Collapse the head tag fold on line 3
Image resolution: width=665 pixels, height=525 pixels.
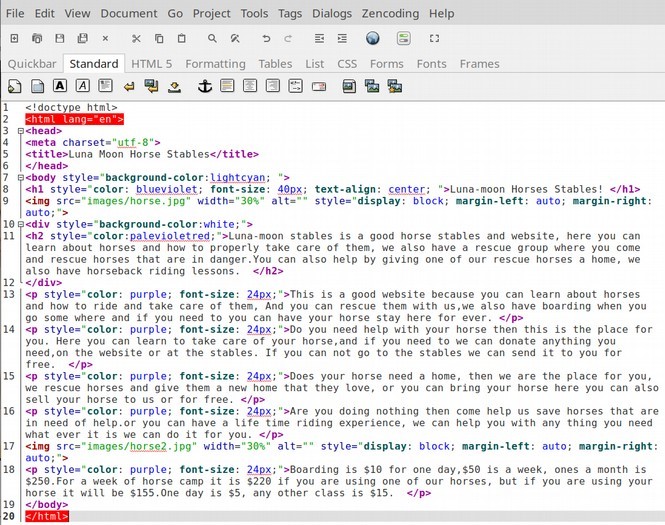coord(20,131)
